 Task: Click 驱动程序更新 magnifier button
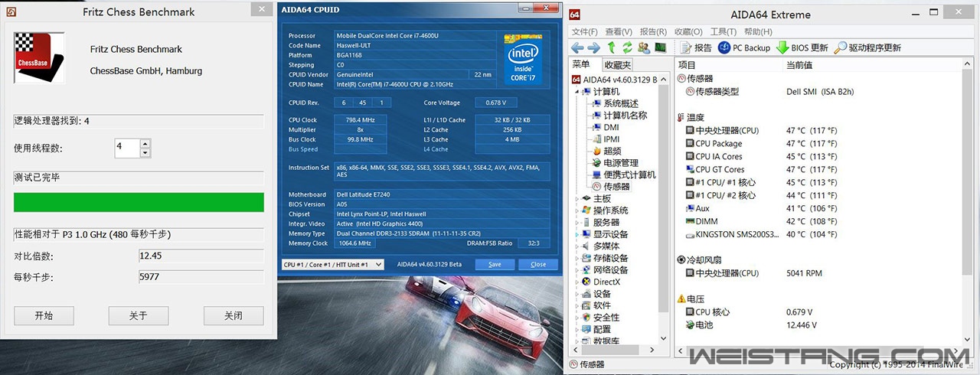[867, 47]
